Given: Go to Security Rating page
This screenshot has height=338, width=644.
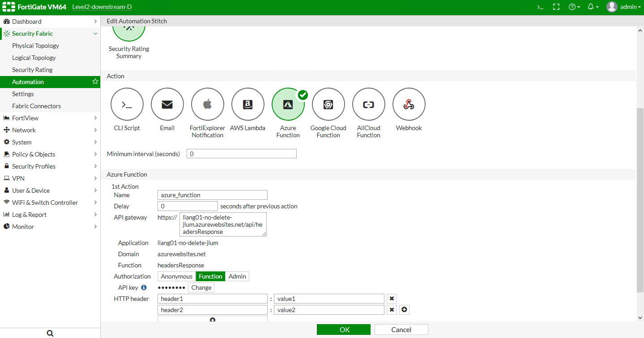Looking at the screenshot, I should tap(32, 70).
